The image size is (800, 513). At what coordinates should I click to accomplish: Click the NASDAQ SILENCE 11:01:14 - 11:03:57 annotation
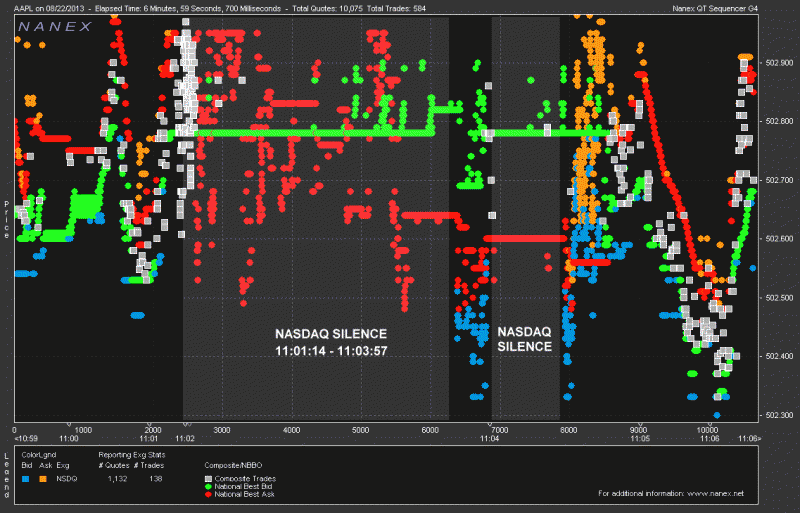[331, 343]
